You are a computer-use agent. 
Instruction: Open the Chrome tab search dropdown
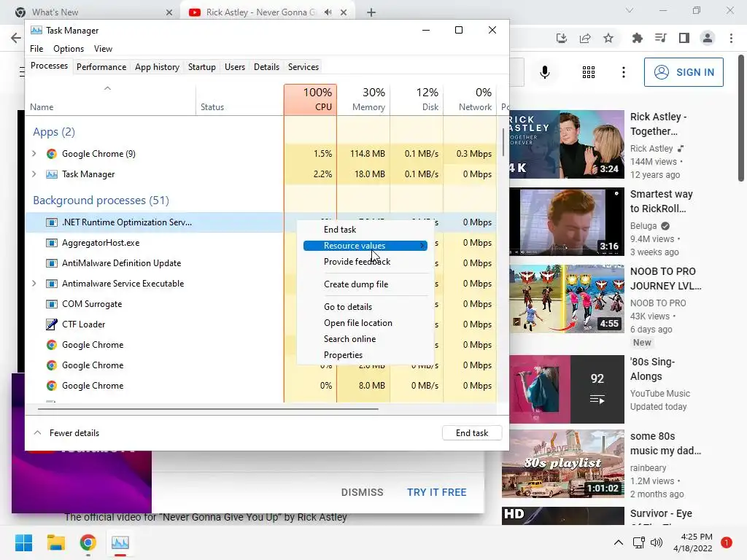[629, 10]
